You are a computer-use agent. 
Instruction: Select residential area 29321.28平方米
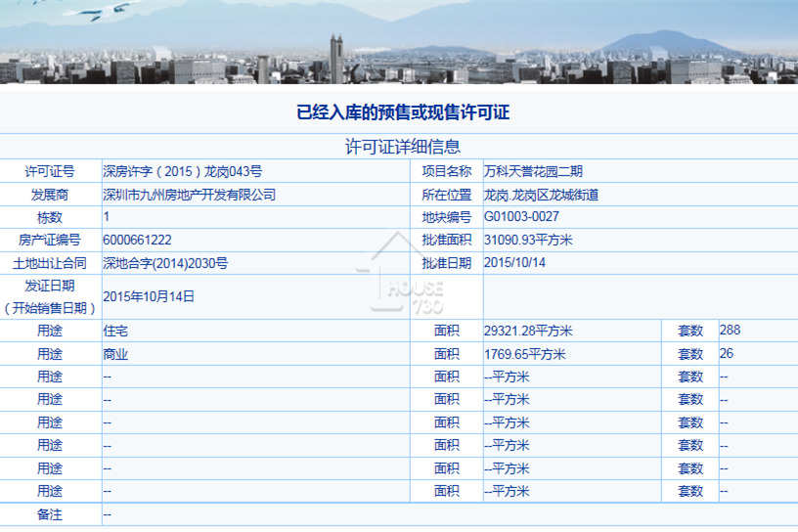[528, 331]
